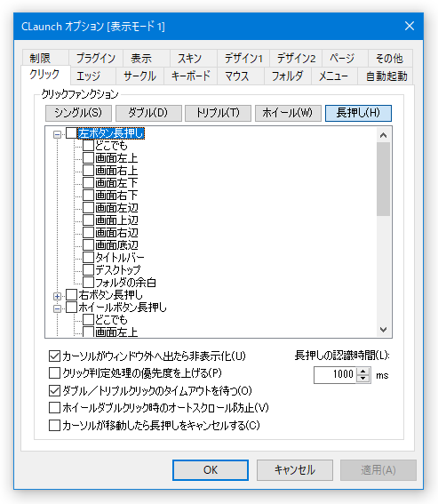This screenshot has height=504, width=438.
Task: Check the 左ボタン長押し checkbox
Action: (71, 133)
